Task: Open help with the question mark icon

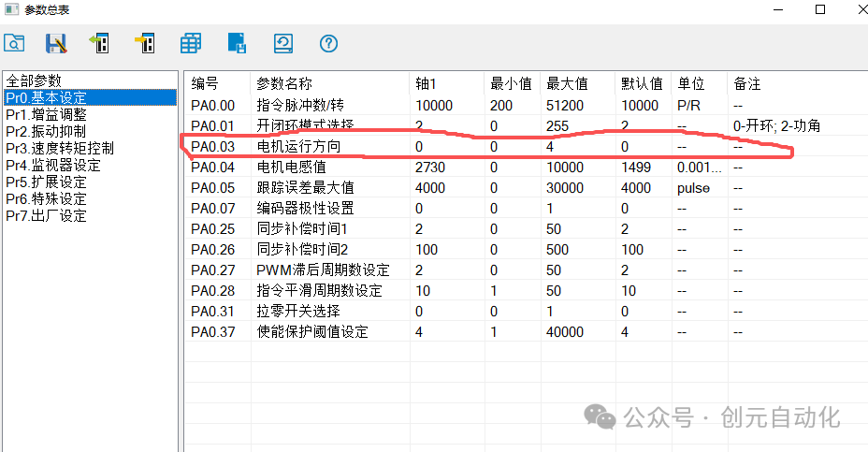Action: coord(329,43)
